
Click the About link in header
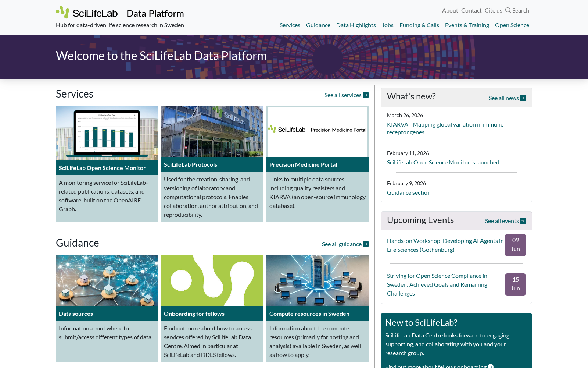450,10
